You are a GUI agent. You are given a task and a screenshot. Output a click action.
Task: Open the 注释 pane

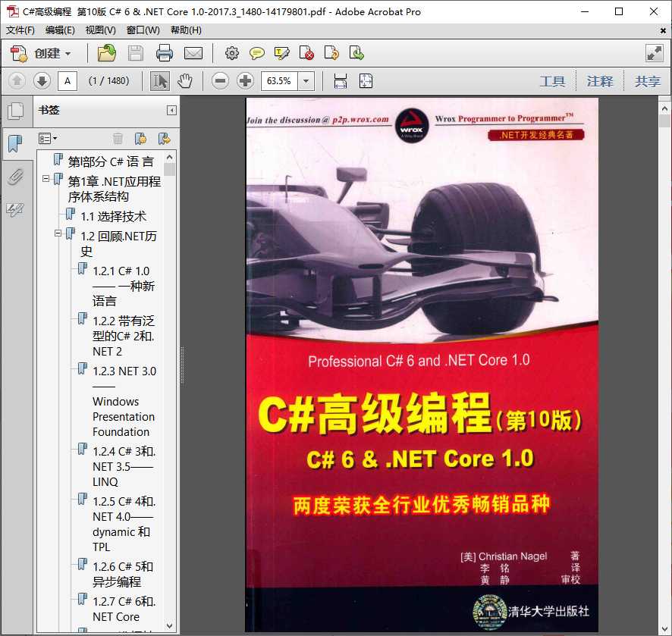coord(600,81)
